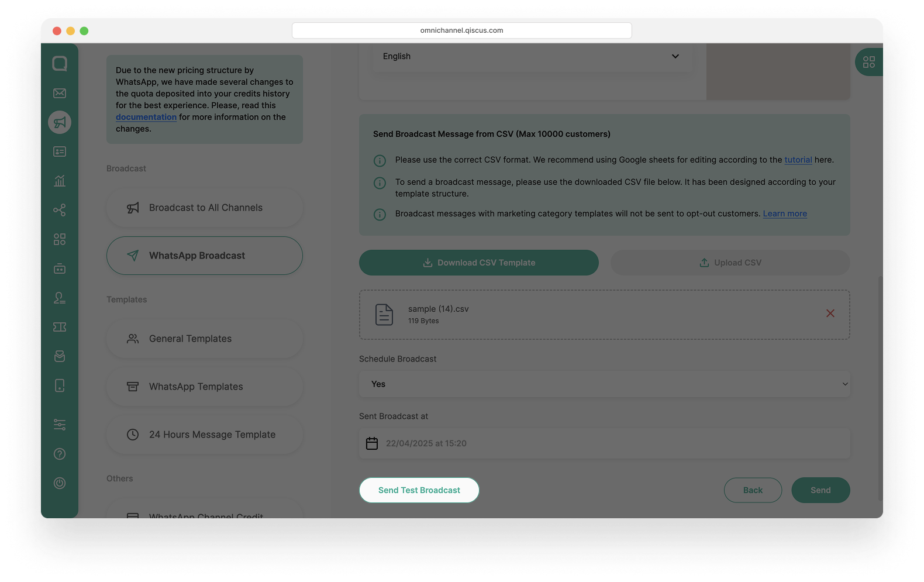This screenshot has width=924, height=582.
Task: Click the omnichannel.qiscus.com address bar
Action: [462, 30]
